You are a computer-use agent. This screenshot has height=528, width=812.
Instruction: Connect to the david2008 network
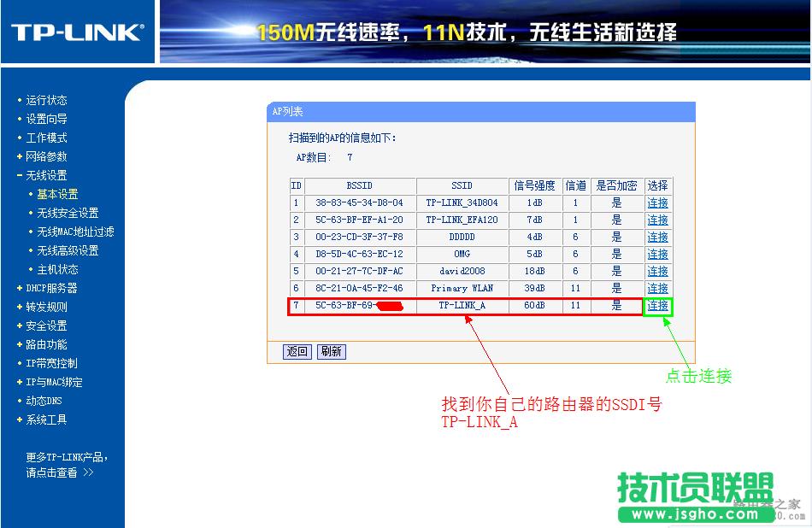[x=657, y=272]
